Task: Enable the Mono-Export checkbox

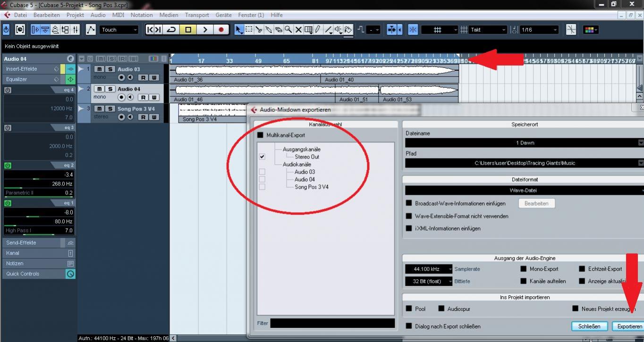Action: click(524, 269)
